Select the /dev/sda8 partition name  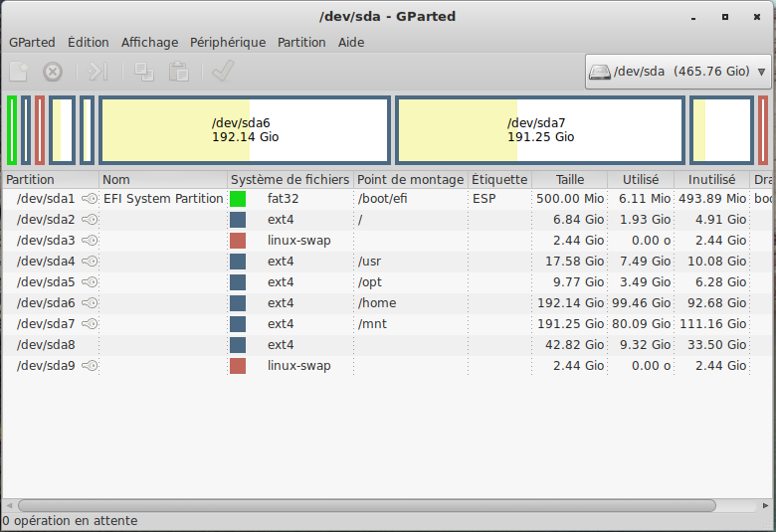click(x=46, y=345)
